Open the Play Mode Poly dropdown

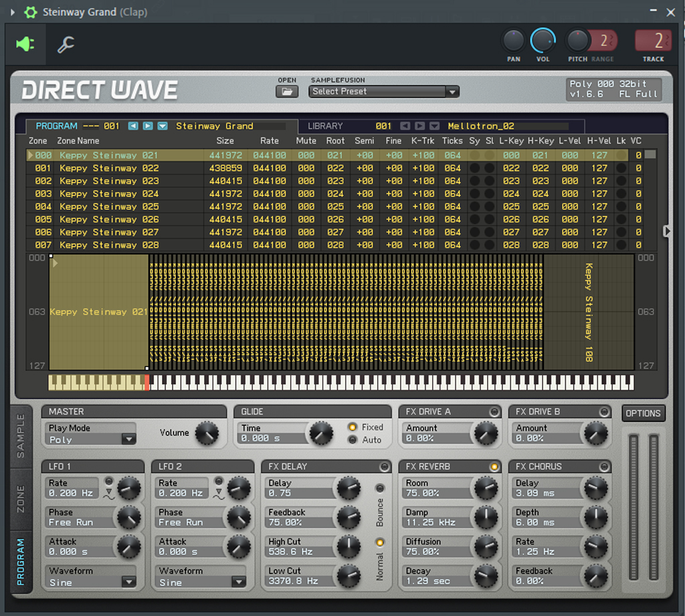point(128,439)
